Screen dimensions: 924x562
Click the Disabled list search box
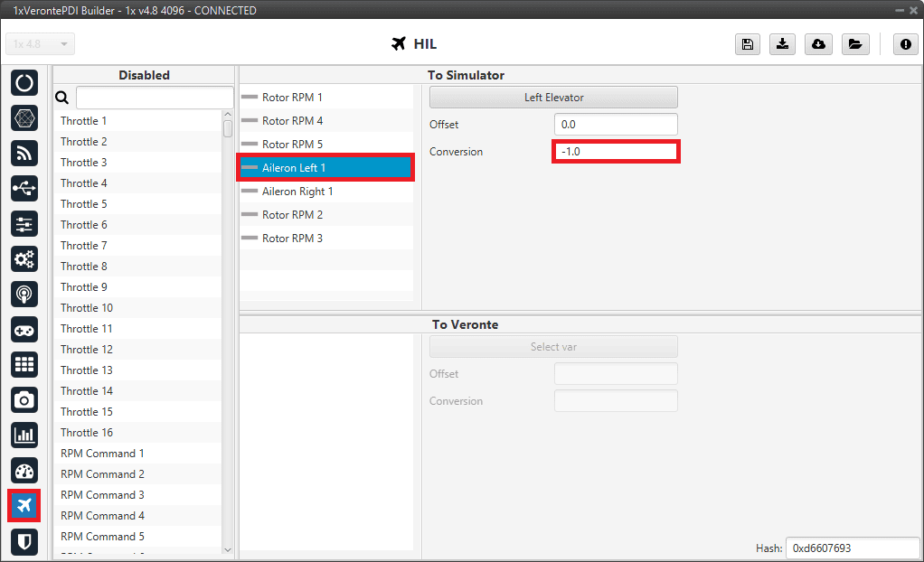coord(154,98)
